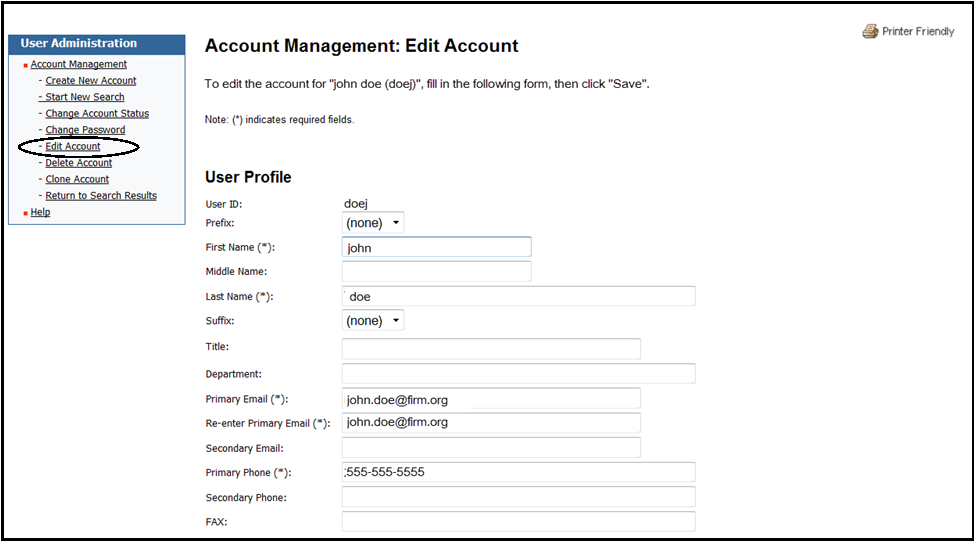Expand the Suffix dropdown

373,321
